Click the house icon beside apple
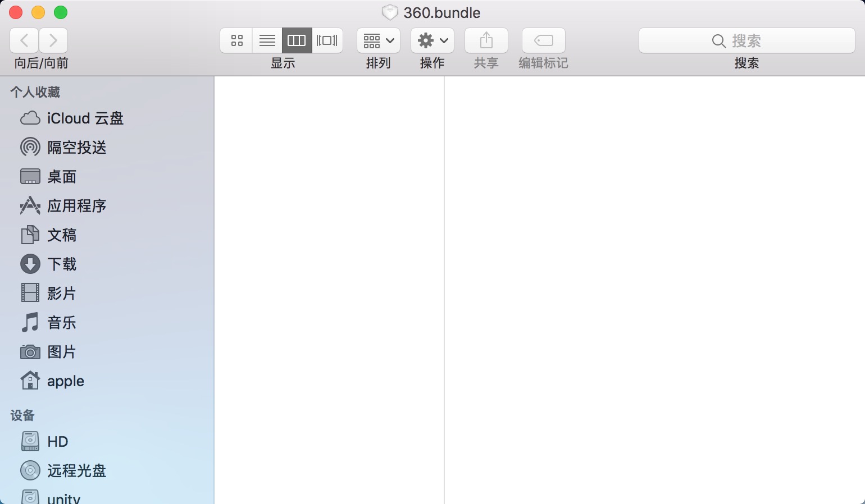 point(30,380)
